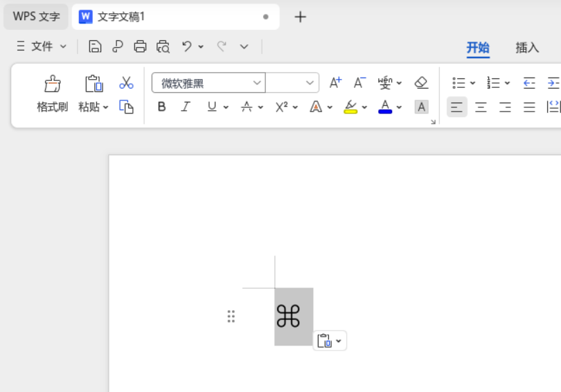561x392 pixels.
Task: Align text right
Action: click(x=505, y=107)
